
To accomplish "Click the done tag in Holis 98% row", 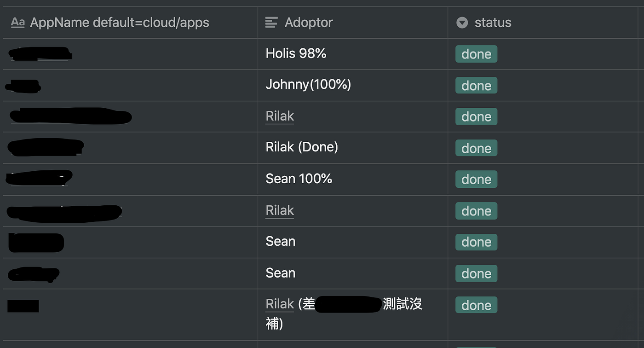I will [476, 54].
